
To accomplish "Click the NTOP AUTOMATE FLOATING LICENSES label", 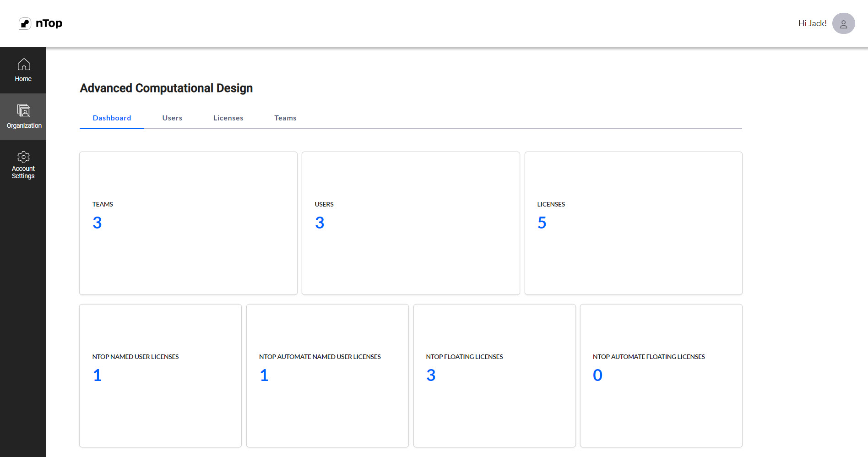I will tap(649, 357).
